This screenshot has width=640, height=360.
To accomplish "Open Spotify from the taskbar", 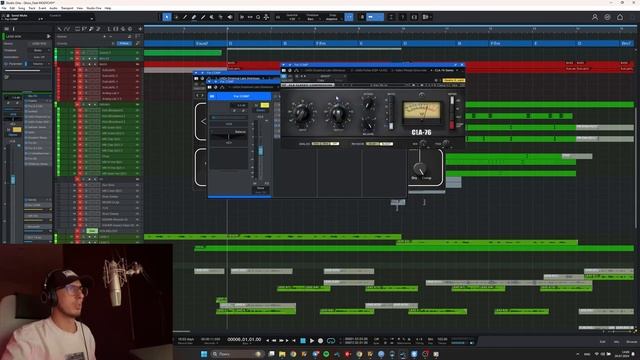I will click(x=326, y=354).
